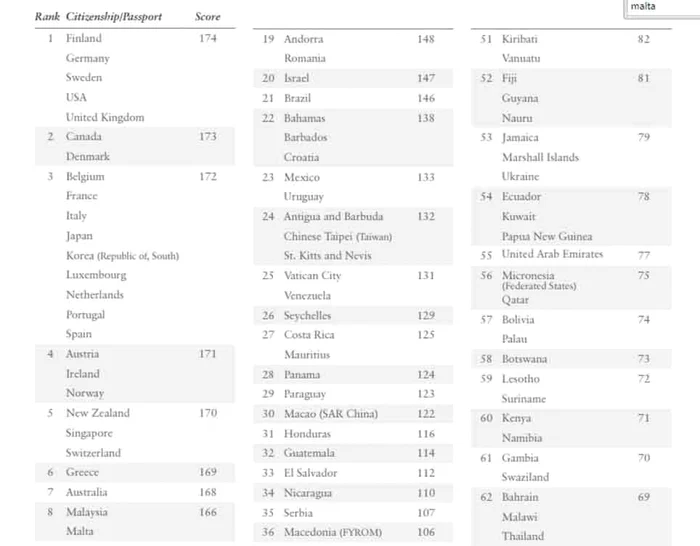Click the Score column header

click(x=208, y=17)
